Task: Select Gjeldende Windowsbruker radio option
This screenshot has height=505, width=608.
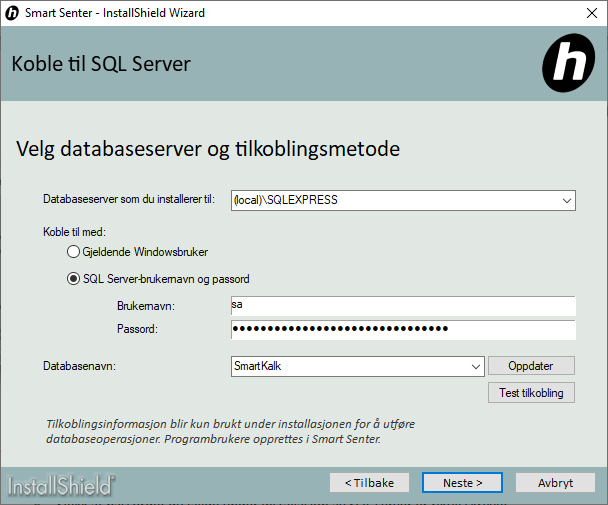Action: [x=74, y=252]
